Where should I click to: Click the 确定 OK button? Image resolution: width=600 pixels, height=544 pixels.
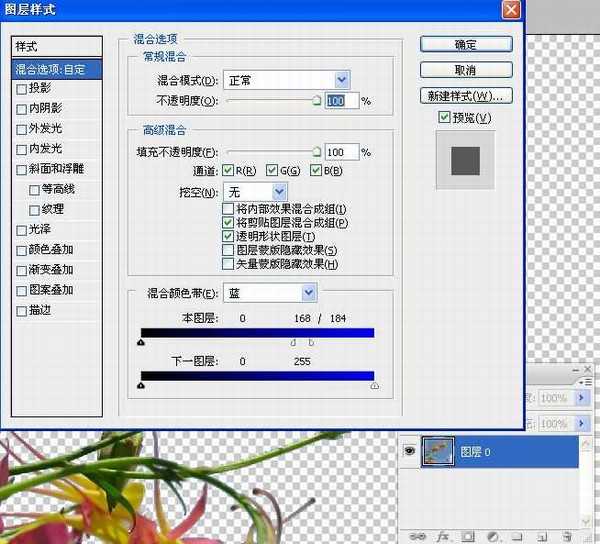pos(465,45)
